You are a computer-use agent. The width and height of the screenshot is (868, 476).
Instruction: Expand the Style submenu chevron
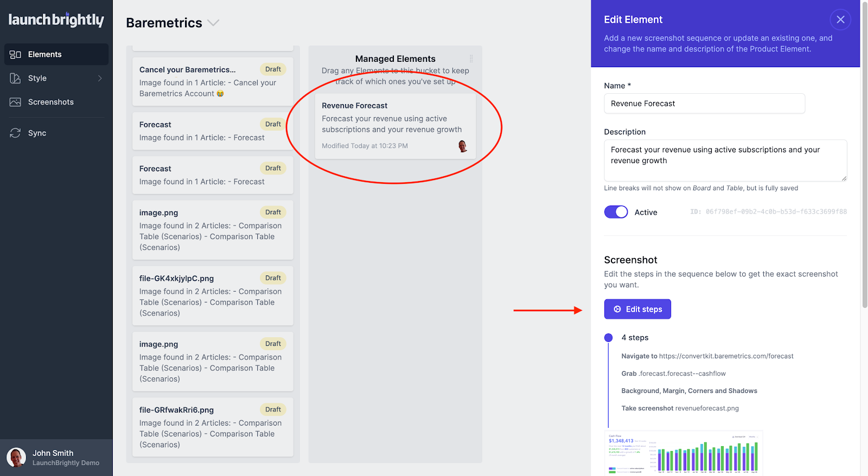pos(100,79)
